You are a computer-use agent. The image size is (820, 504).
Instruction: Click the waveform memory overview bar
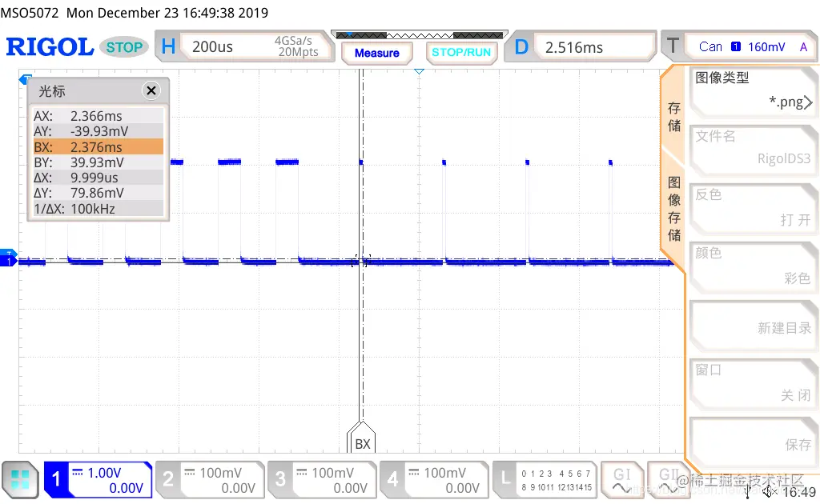(420, 35)
